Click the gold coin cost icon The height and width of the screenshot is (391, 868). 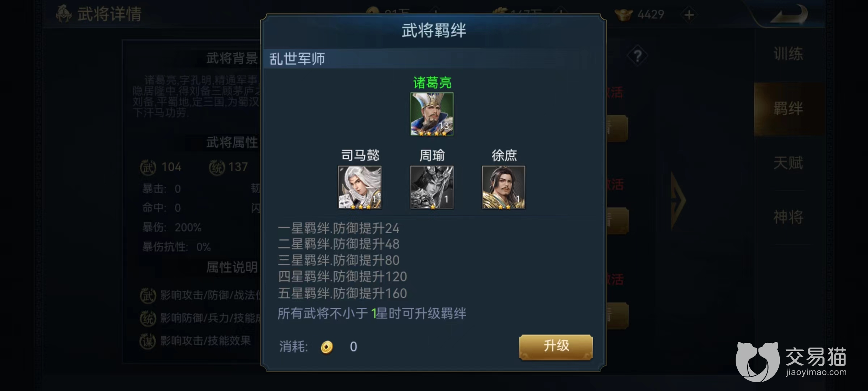[x=327, y=347]
